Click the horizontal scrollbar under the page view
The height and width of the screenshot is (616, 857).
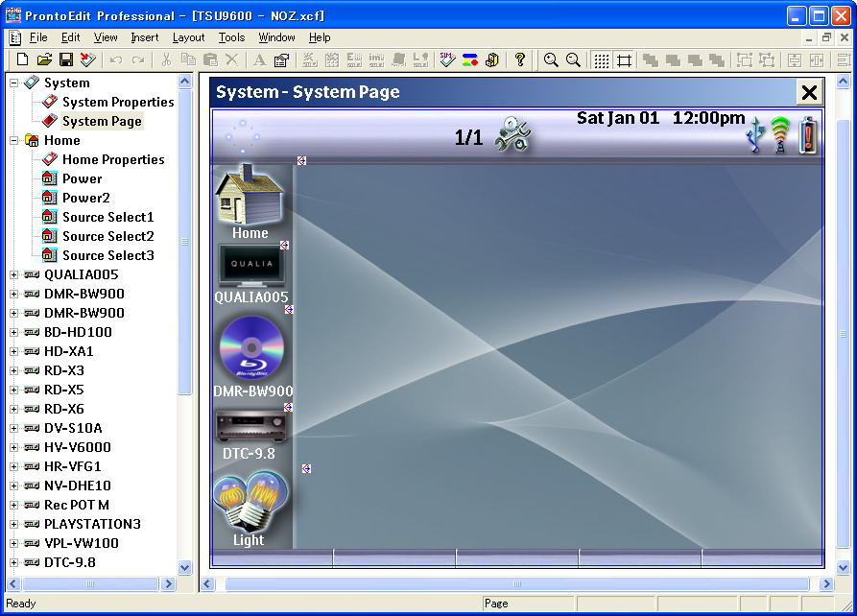click(516, 584)
